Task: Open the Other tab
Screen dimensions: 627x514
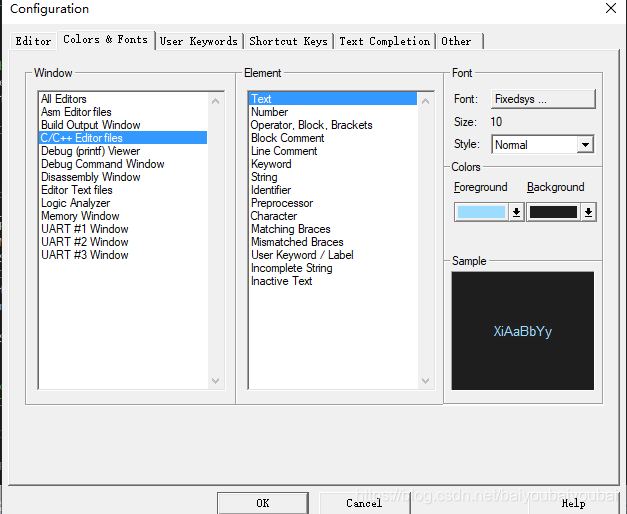Action: [460, 41]
